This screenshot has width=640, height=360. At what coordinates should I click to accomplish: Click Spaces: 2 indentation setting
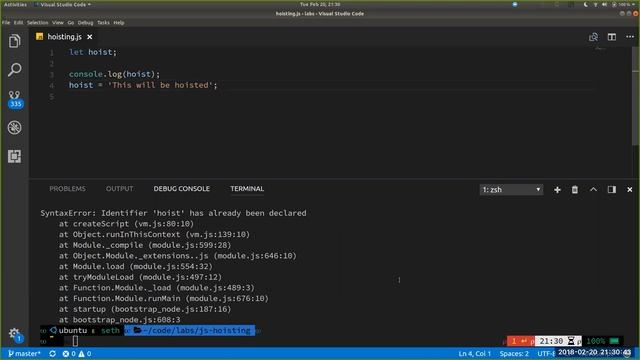514,353
